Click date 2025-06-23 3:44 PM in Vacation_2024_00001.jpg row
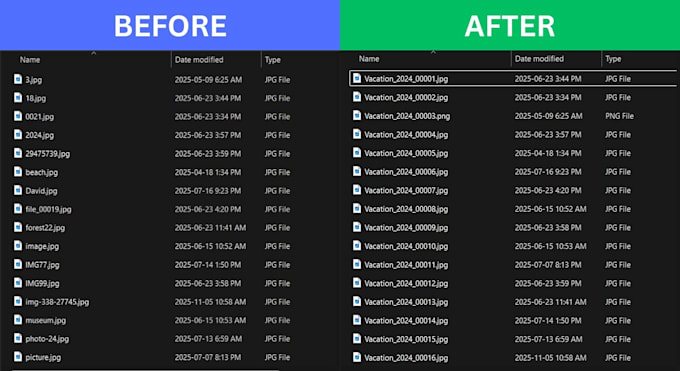This screenshot has width=680, height=371. (548, 79)
